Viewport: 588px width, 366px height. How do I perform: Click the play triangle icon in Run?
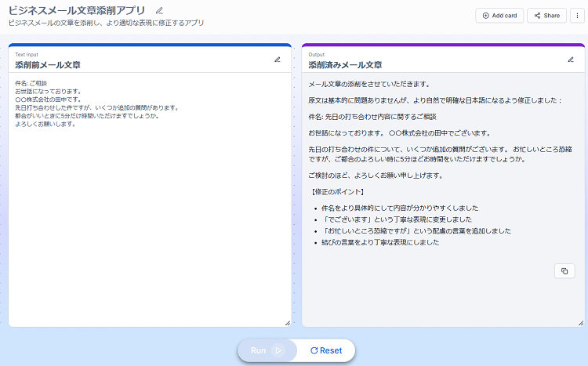[x=278, y=350]
